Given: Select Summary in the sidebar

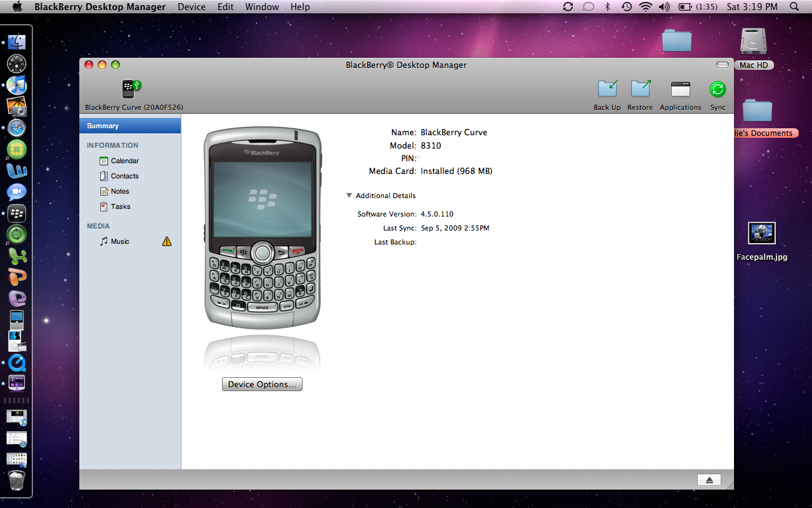Looking at the screenshot, I should click(130, 126).
